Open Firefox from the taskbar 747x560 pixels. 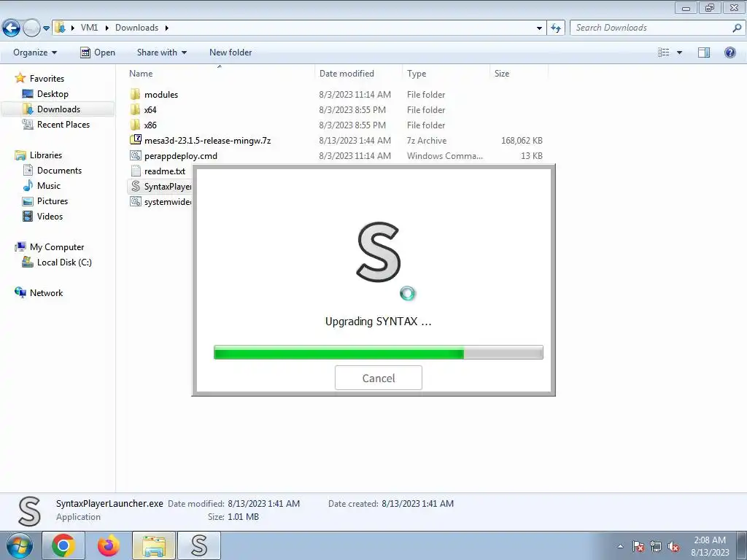coord(108,545)
